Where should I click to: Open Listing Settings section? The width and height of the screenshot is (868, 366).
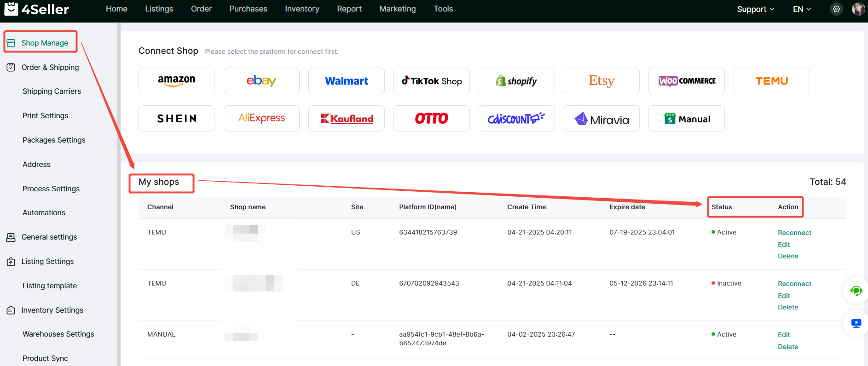click(47, 262)
